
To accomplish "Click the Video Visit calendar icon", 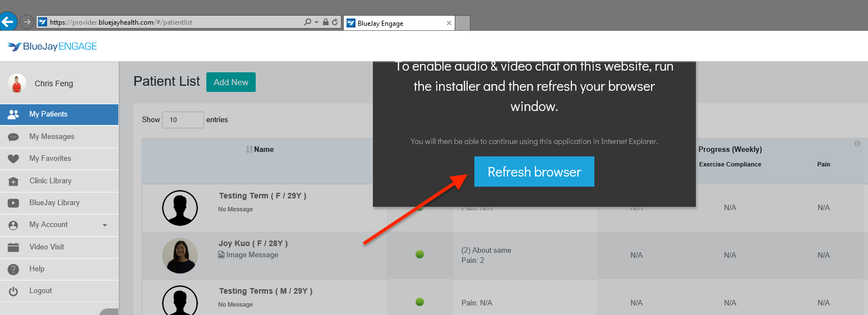I will (13, 247).
